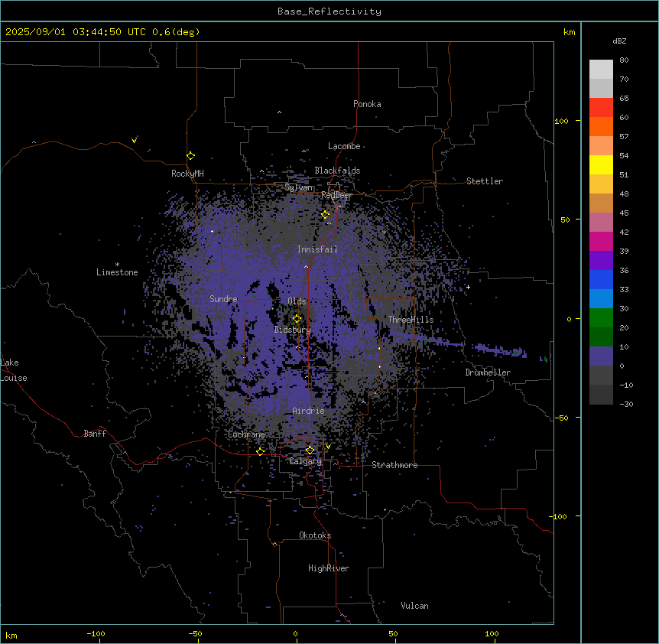Screen dimensions: 659x644
Task: Click the Lacombe city label
Action: 344,146
